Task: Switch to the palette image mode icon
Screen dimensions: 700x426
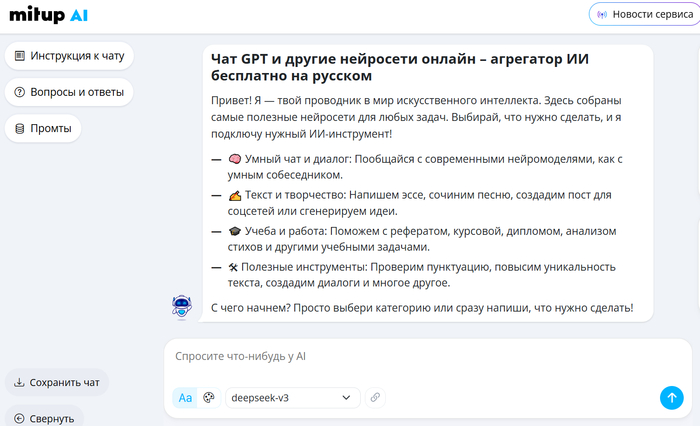Action: click(209, 397)
